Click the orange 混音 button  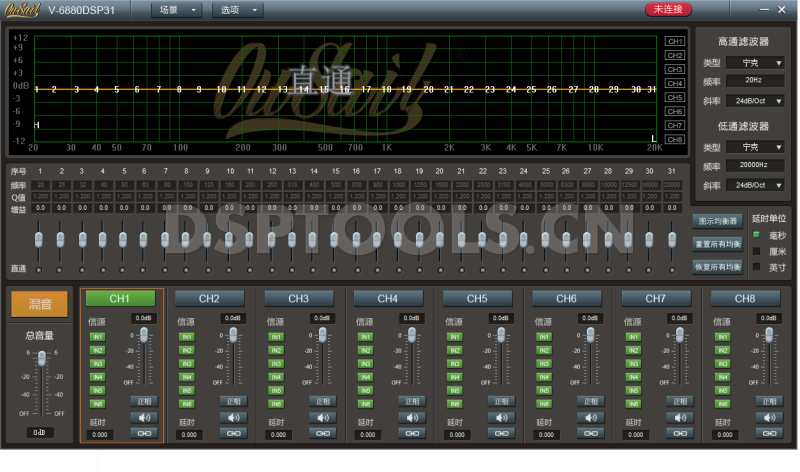click(x=41, y=304)
